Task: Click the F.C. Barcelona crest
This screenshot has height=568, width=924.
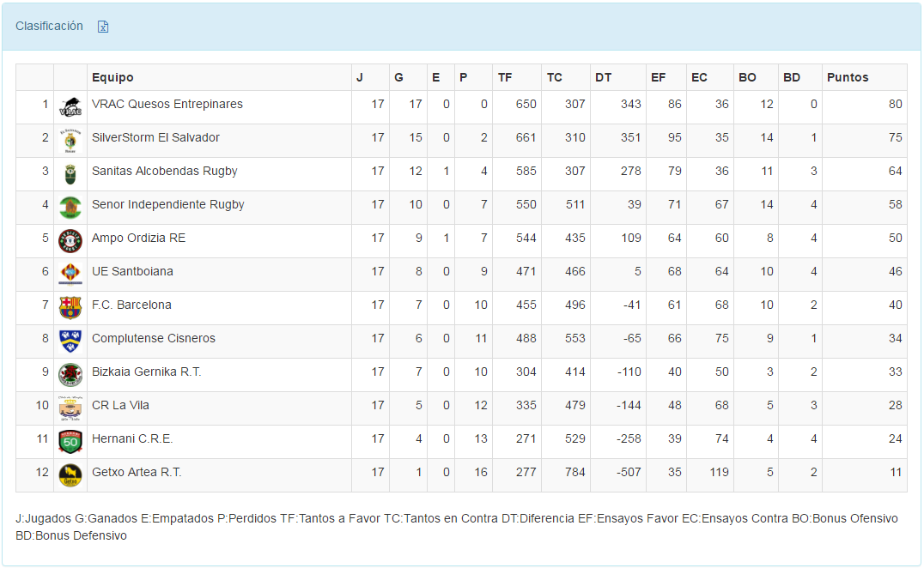Action: click(70, 308)
